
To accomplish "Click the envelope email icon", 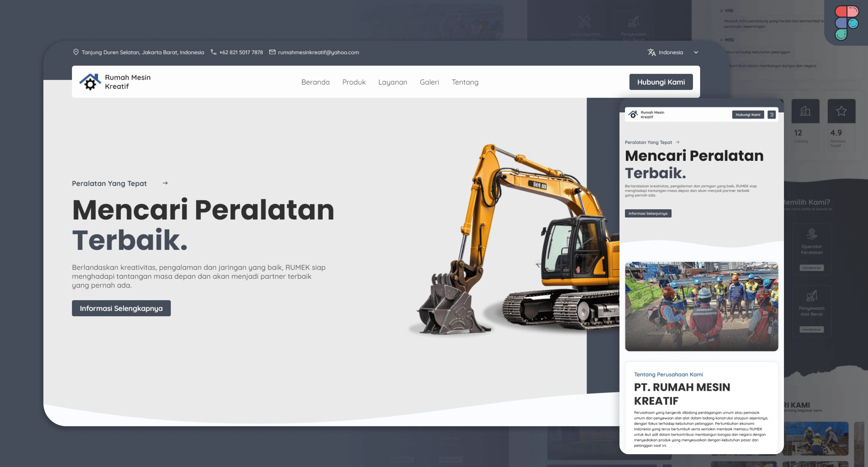I will (x=272, y=52).
